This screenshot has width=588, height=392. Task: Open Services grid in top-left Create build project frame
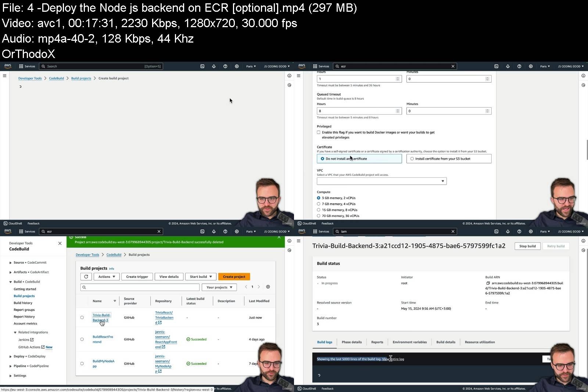27,66
